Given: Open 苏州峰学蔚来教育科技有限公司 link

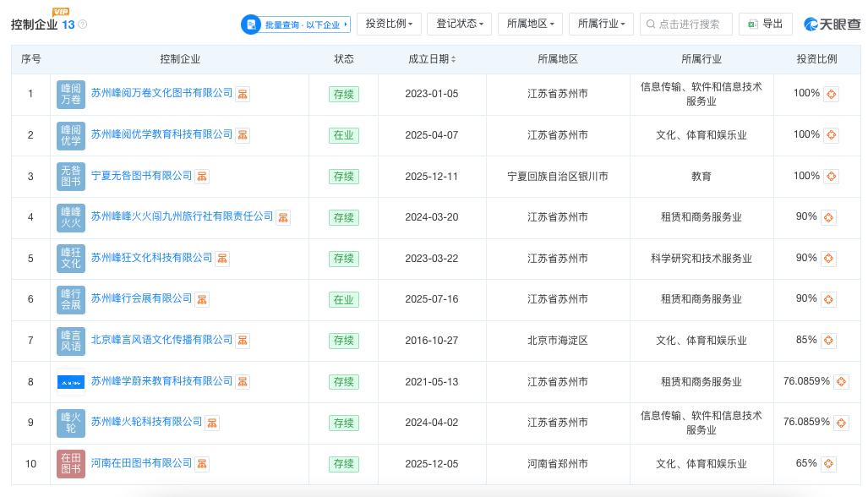Looking at the screenshot, I should 161,380.
